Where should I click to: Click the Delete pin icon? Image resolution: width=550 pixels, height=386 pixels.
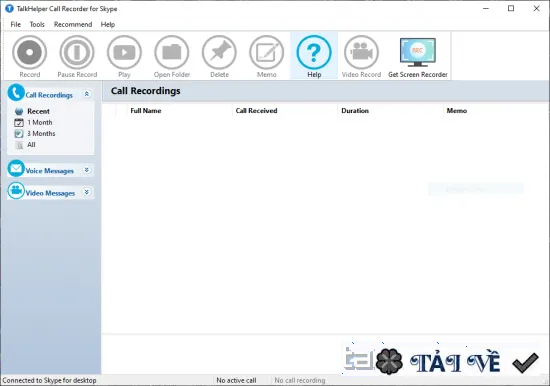coord(219,53)
